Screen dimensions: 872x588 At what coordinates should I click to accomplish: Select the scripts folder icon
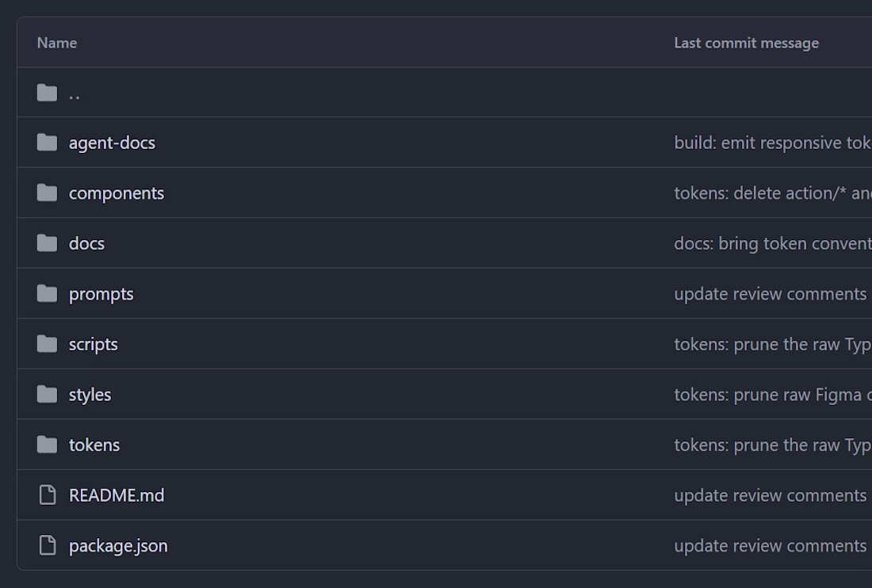click(47, 344)
